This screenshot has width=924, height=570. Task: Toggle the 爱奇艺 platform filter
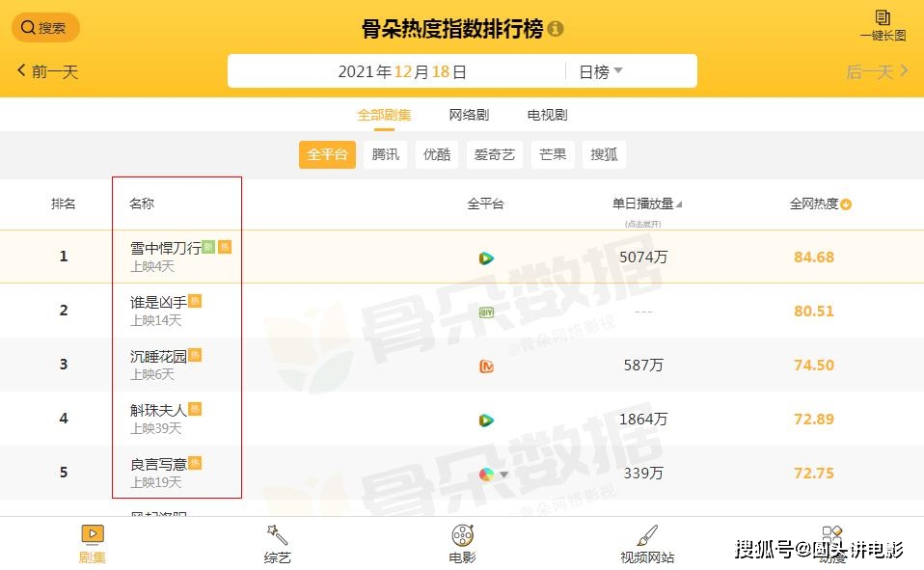(494, 154)
